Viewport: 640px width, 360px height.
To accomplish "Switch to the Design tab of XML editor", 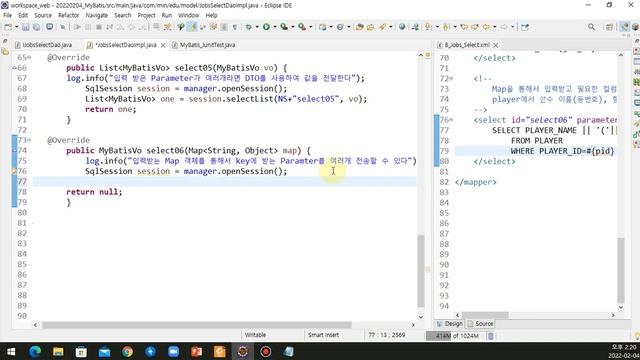I will 449,324.
